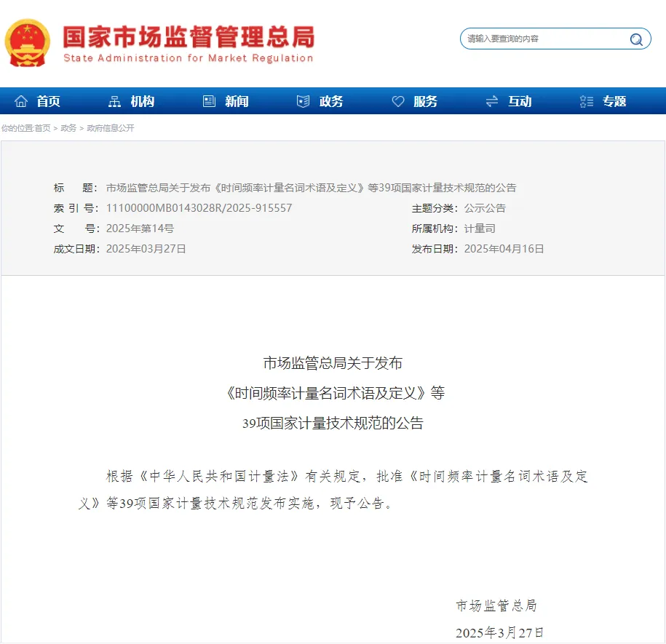Click the 标题 field label
The width and height of the screenshot is (666, 644).
coord(76,188)
